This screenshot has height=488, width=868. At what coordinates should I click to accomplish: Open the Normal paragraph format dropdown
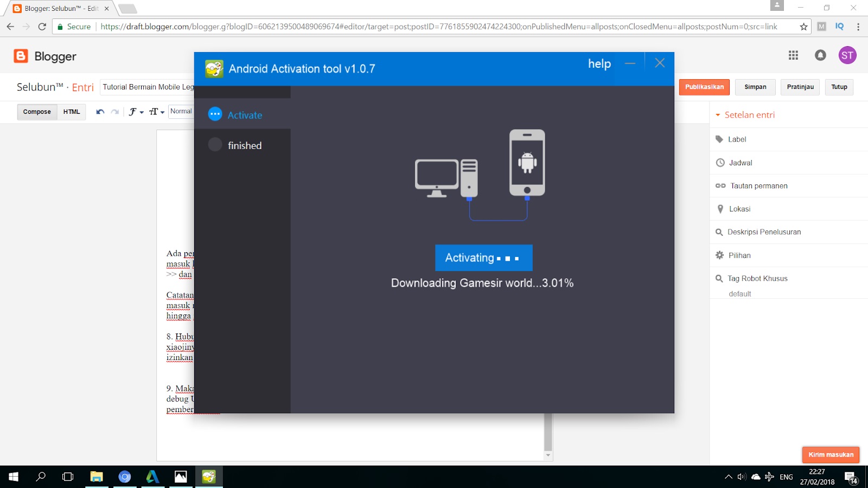point(181,111)
